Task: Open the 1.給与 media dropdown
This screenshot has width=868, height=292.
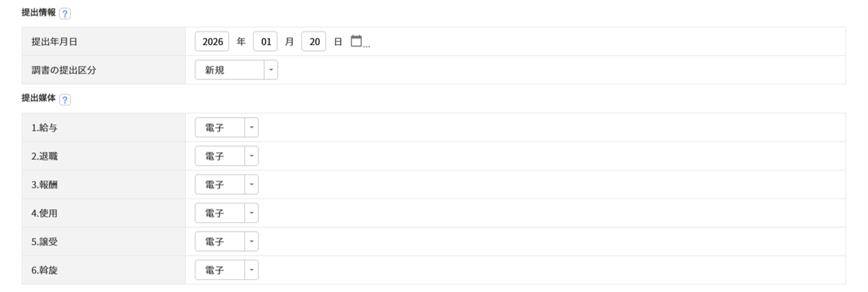Action: pyautogui.click(x=252, y=128)
